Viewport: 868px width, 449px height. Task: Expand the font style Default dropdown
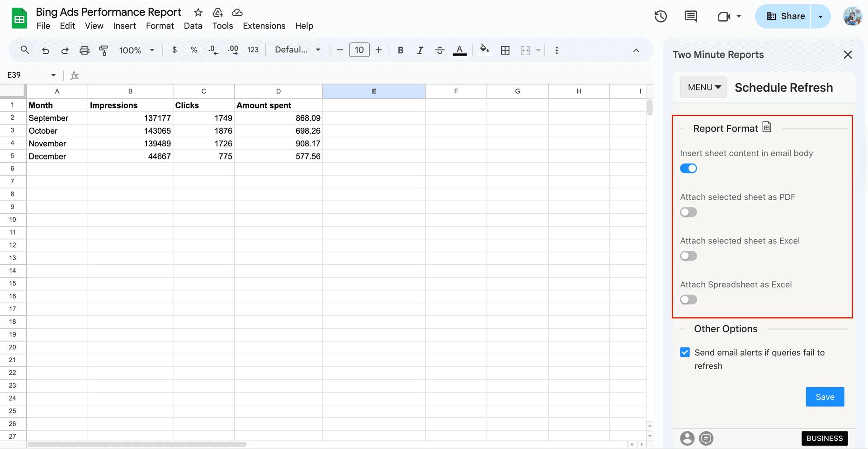[x=297, y=50]
